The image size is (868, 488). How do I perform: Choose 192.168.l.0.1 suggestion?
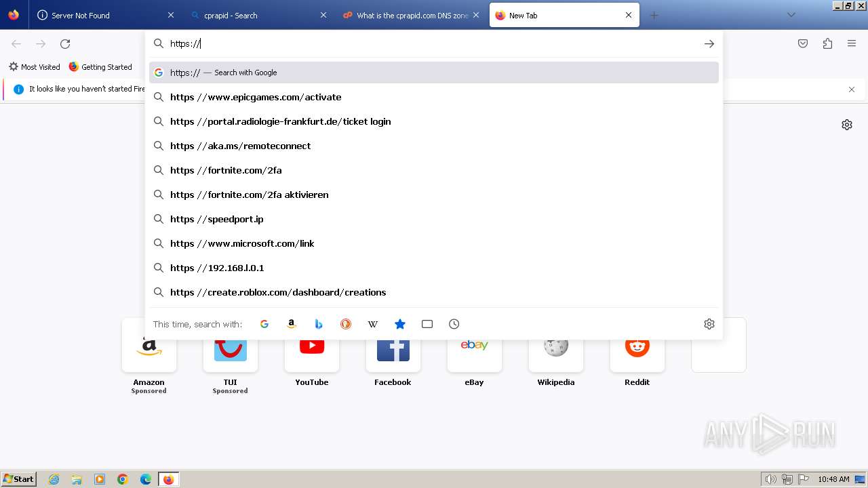(434, 268)
